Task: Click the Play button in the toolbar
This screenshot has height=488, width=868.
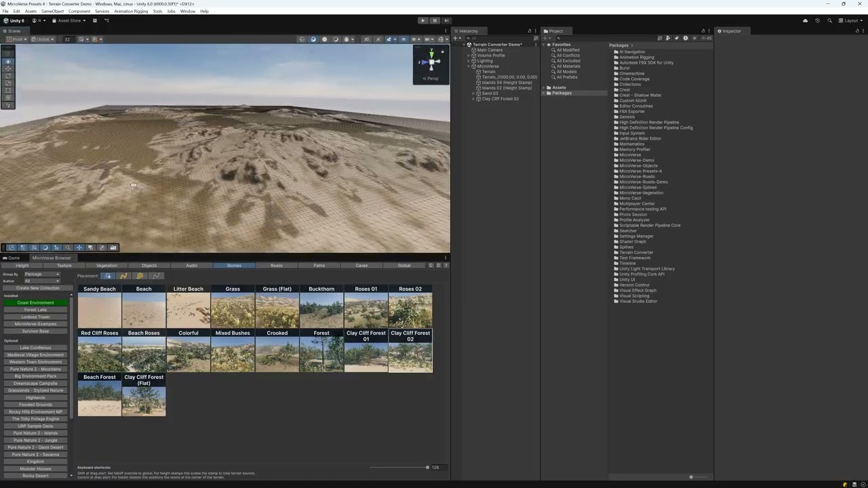Action: tap(423, 20)
